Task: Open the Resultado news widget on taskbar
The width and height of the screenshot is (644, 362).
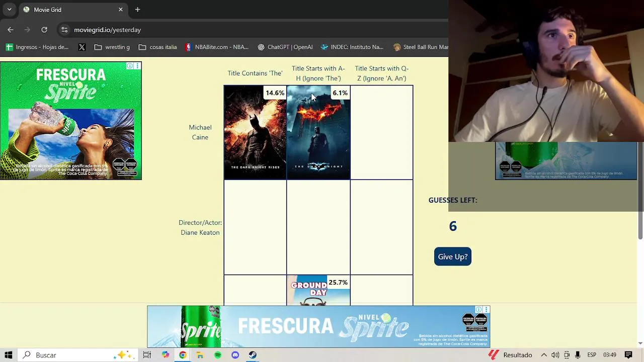Action: pos(510,355)
